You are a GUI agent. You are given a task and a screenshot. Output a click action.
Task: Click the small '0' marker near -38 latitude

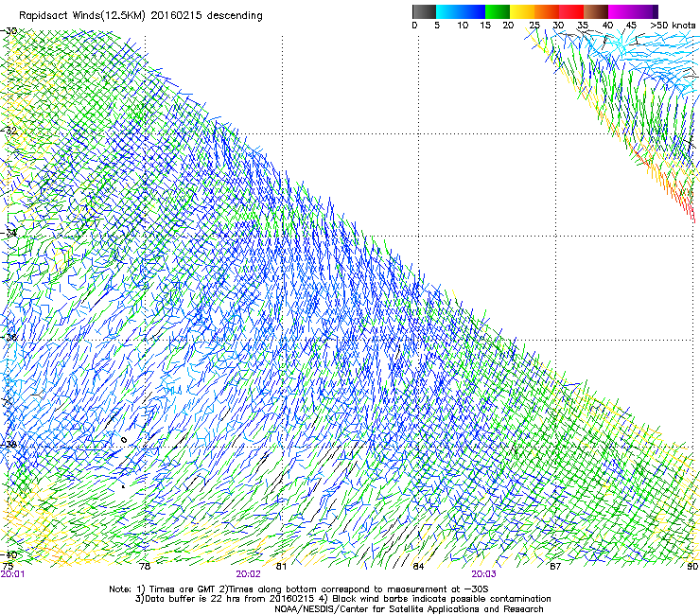coord(124,440)
